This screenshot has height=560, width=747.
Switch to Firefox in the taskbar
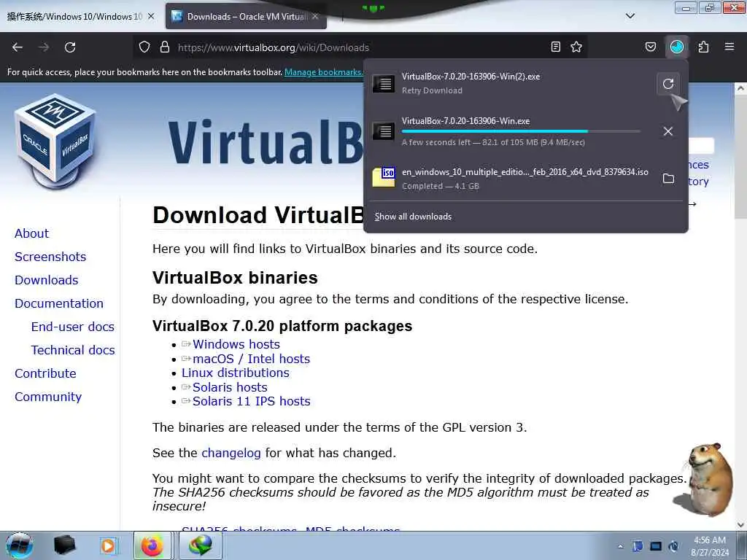pyautogui.click(x=152, y=545)
